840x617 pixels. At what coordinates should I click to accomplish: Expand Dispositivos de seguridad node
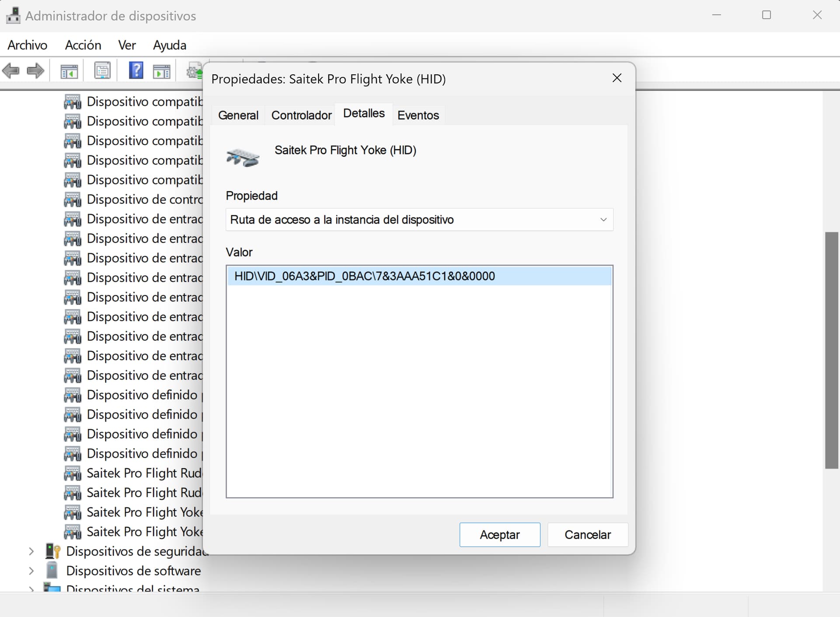tap(31, 551)
